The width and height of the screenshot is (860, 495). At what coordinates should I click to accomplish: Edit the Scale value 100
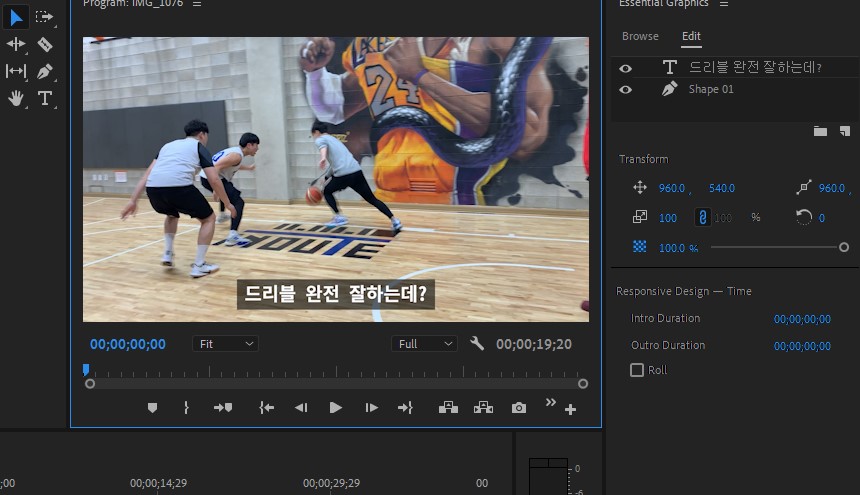pyautogui.click(x=667, y=218)
